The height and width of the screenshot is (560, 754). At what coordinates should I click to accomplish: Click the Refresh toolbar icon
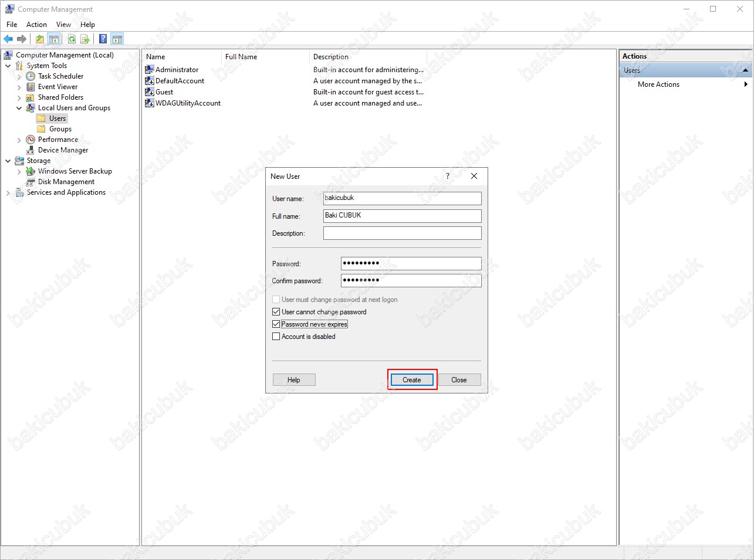point(72,39)
